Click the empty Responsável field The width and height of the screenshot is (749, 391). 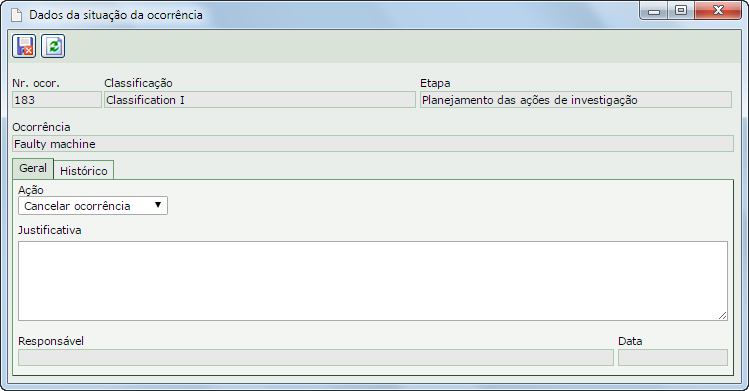(x=316, y=358)
